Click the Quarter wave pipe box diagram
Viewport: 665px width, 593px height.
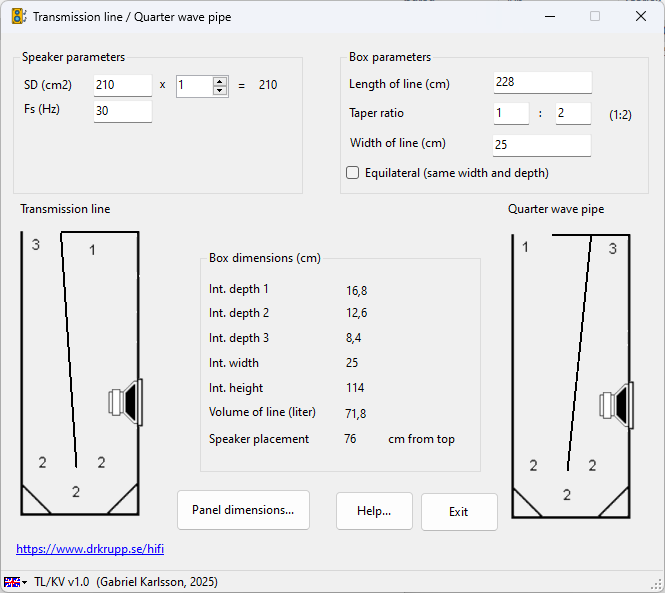[x=571, y=376]
